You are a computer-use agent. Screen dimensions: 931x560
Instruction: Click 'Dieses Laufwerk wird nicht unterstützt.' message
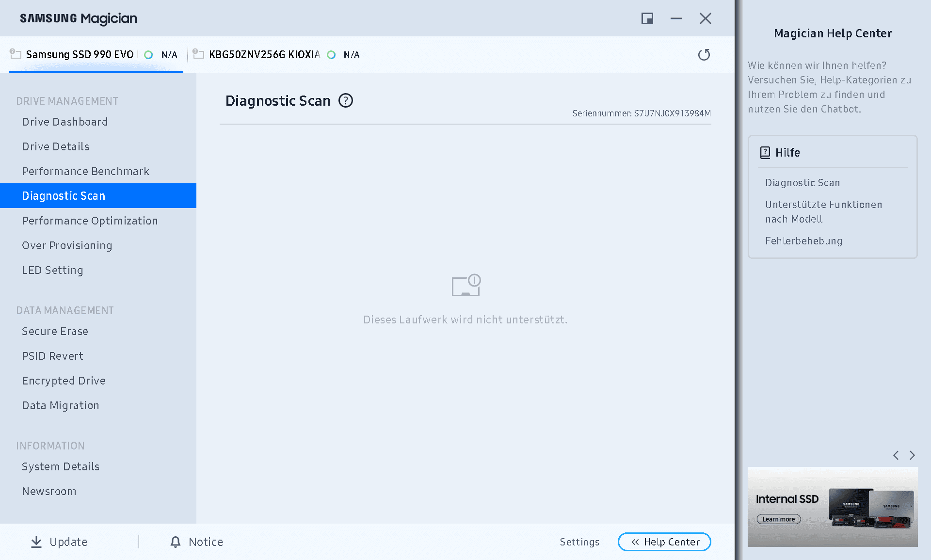click(465, 320)
